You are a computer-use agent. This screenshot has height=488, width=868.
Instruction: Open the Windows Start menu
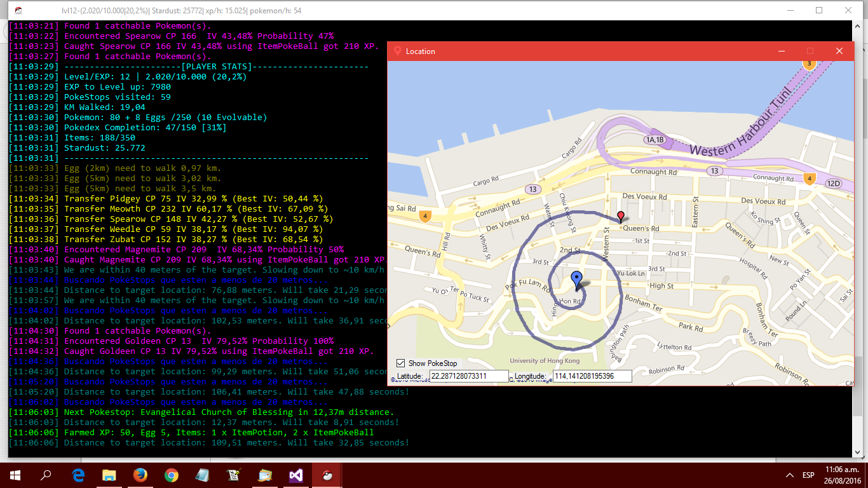click(x=15, y=475)
